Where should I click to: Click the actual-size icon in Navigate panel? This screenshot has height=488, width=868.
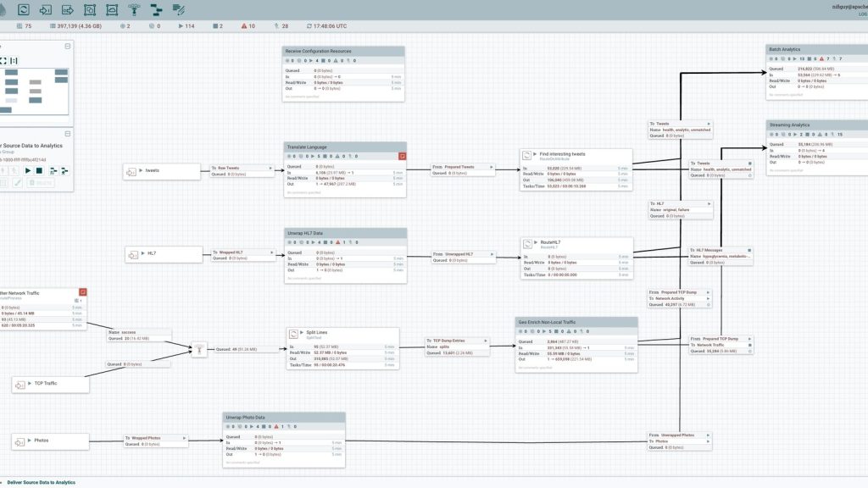click(14, 61)
